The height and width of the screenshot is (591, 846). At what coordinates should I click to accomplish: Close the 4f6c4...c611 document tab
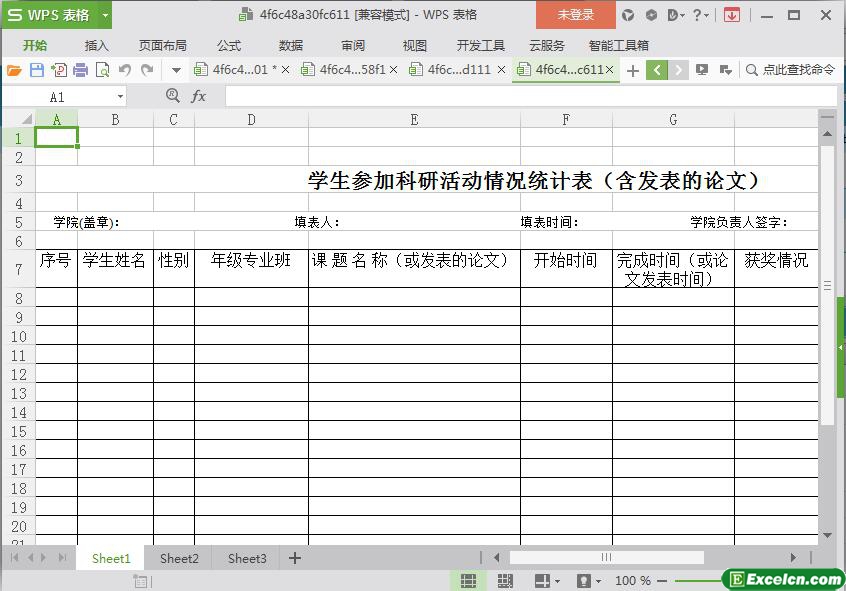click(x=610, y=70)
